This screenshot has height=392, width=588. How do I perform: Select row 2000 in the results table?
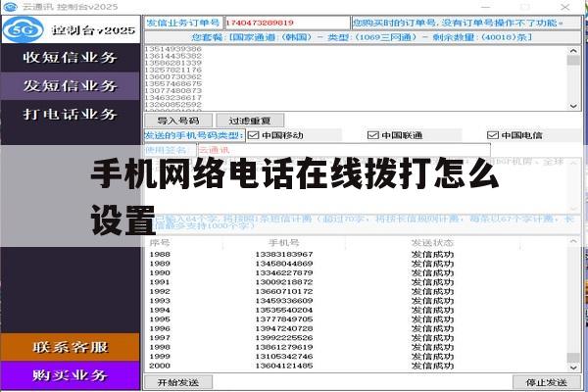[x=356, y=366]
